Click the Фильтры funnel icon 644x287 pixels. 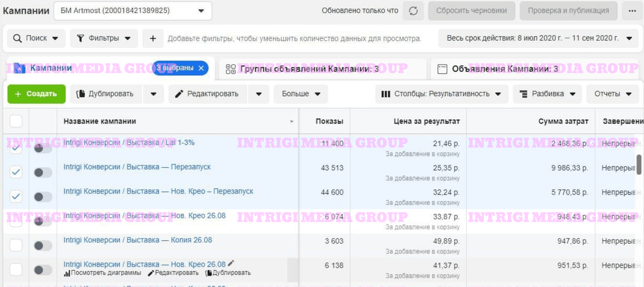(x=80, y=39)
